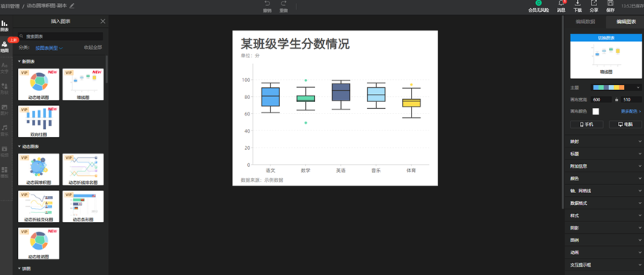The height and width of the screenshot is (275, 644).
Task: Click the 更多配色 link
Action: click(x=631, y=111)
